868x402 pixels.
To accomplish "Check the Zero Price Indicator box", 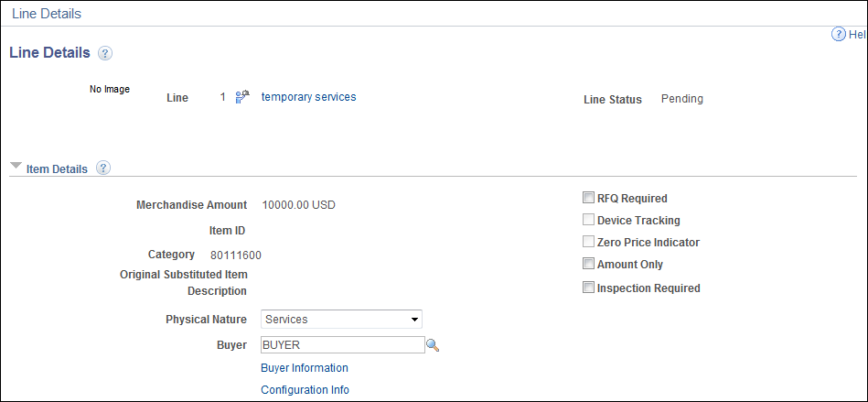I will pos(588,242).
